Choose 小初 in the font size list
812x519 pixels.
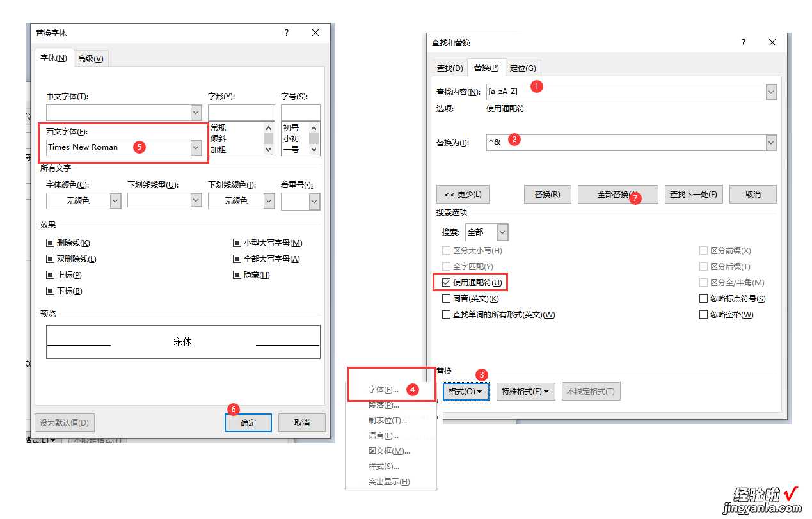click(291, 138)
